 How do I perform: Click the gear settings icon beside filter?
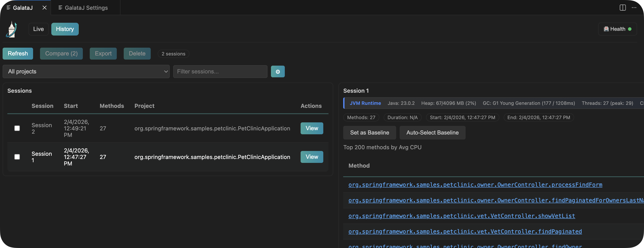pyautogui.click(x=277, y=72)
